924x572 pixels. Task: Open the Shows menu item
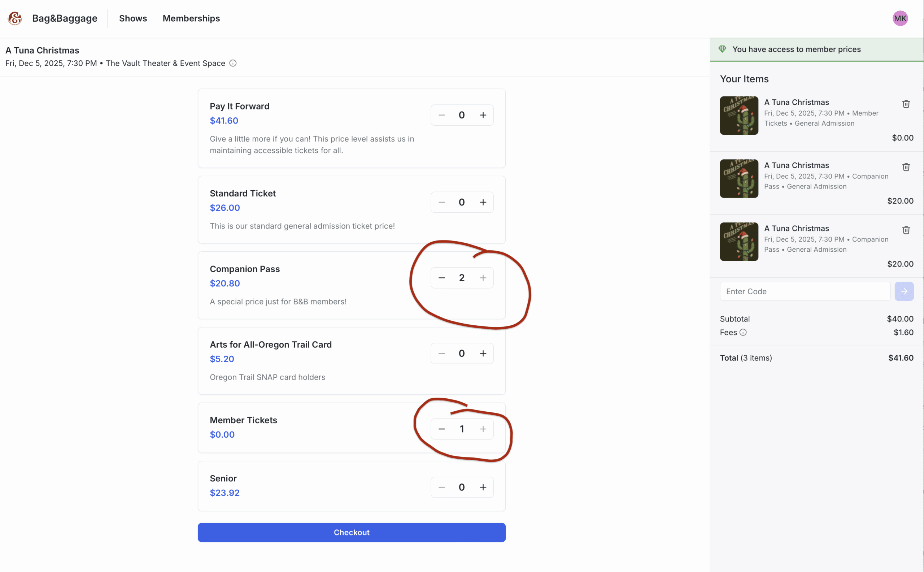pyautogui.click(x=133, y=18)
